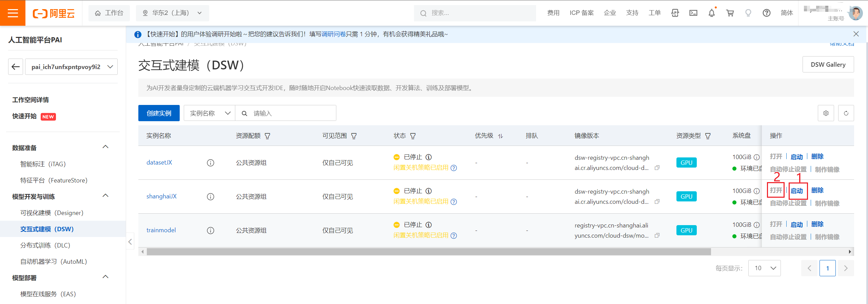Copy trainmodel image version address
868x304 pixels.
pyautogui.click(x=657, y=235)
